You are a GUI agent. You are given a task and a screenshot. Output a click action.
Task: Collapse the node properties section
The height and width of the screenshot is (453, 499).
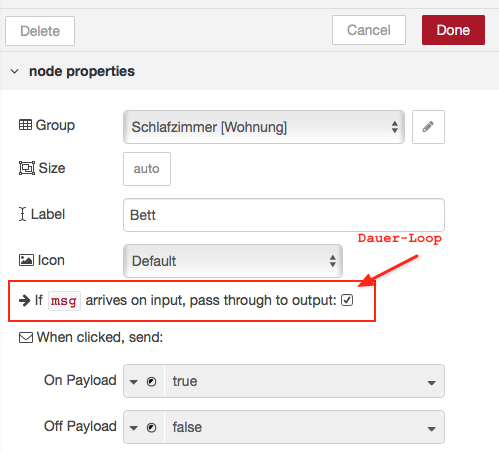point(14,71)
